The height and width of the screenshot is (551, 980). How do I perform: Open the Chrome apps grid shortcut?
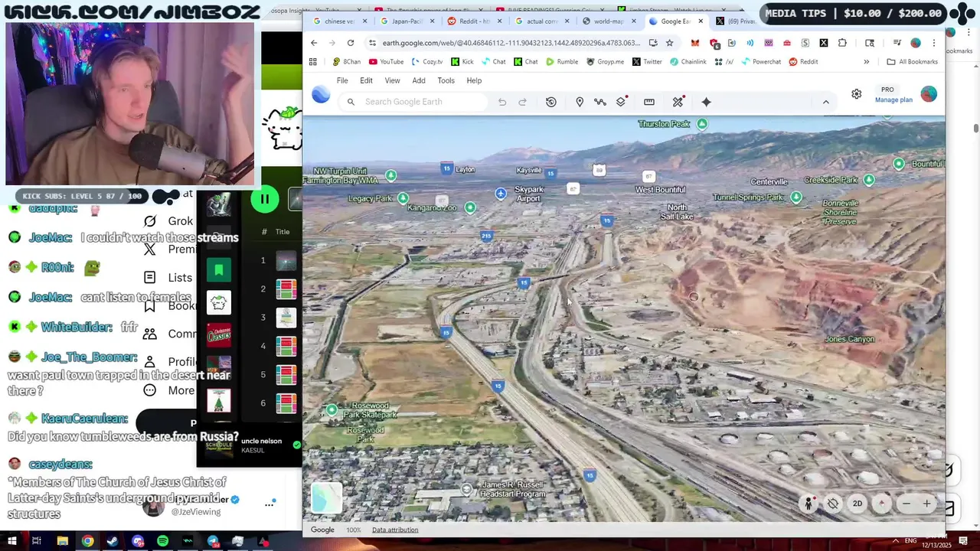(312, 62)
